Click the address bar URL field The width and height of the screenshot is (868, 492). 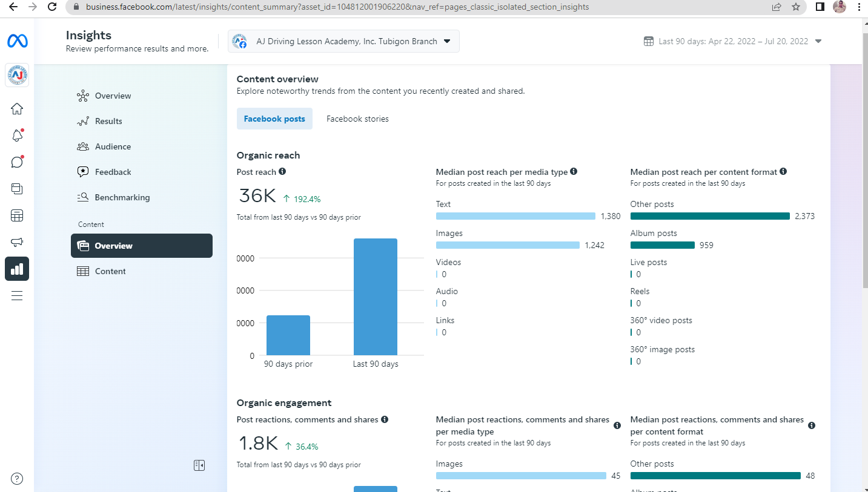click(418, 7)
